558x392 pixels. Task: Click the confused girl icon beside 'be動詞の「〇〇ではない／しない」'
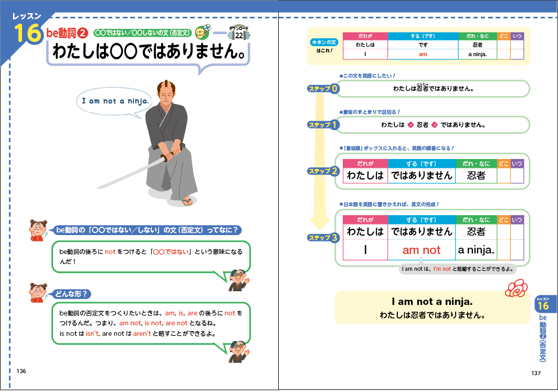38,230
